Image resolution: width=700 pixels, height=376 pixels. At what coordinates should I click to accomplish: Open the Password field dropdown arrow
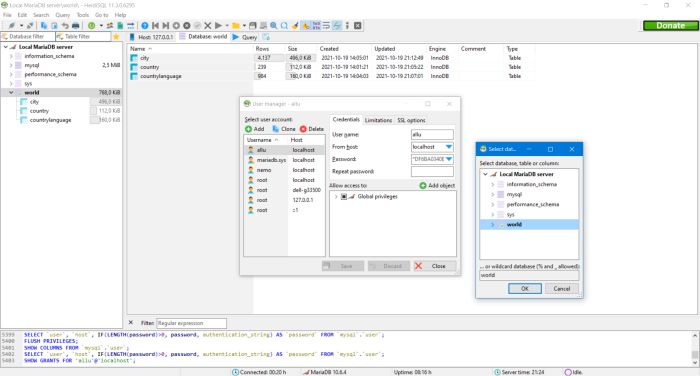(x=449, y=159)
